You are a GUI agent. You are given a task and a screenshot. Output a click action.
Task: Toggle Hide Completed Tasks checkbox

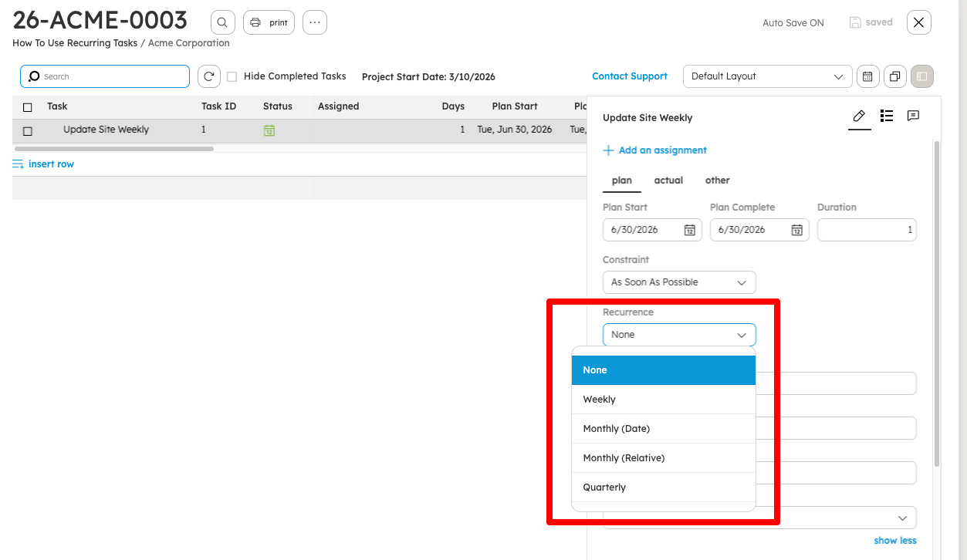click(232, 76)
